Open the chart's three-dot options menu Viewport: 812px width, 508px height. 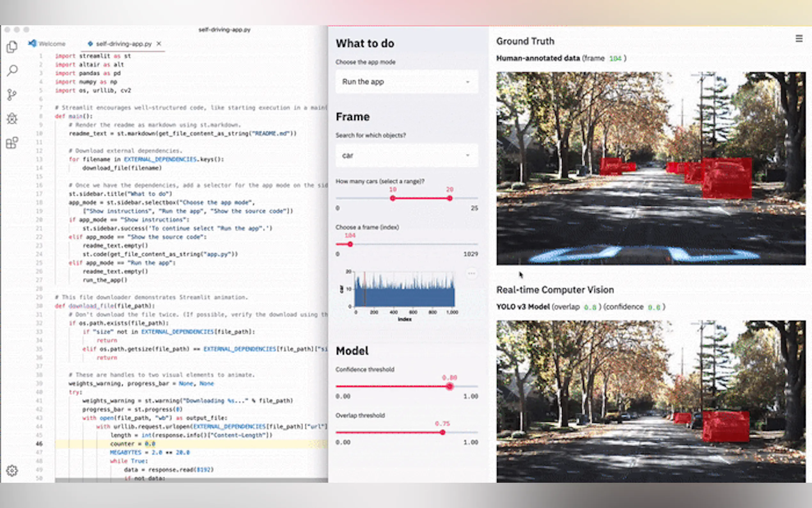471,274
